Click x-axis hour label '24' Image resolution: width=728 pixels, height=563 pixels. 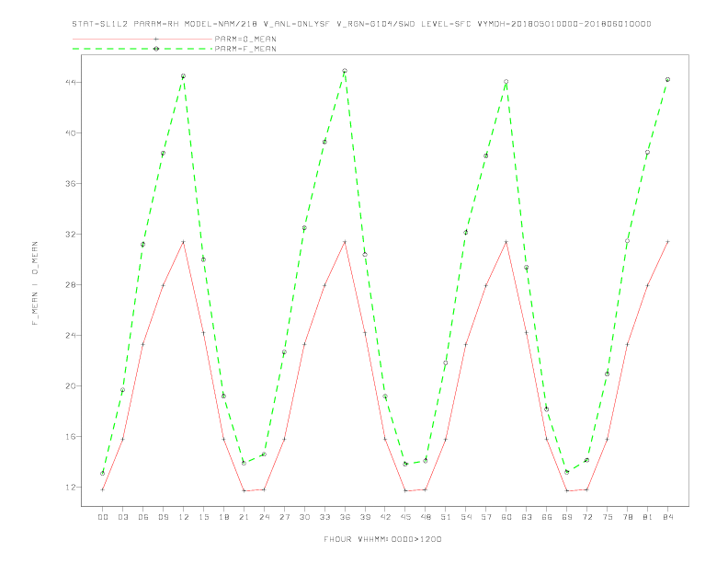[264, 517]
